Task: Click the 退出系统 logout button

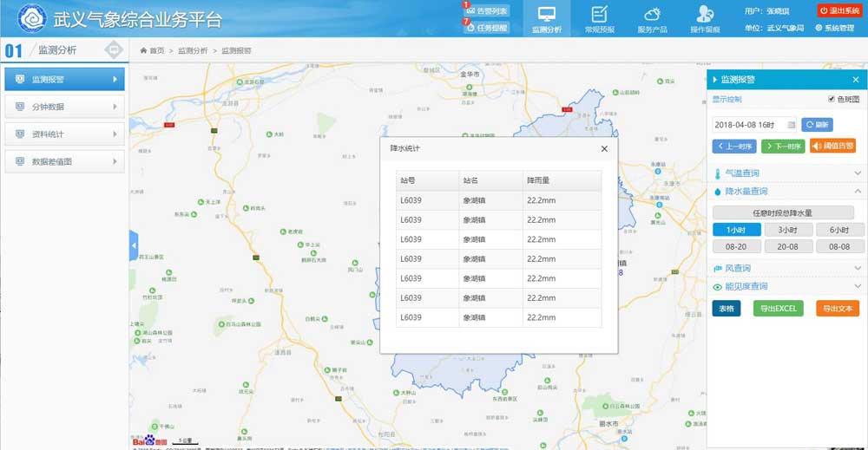Action: (x=838, y=10)
